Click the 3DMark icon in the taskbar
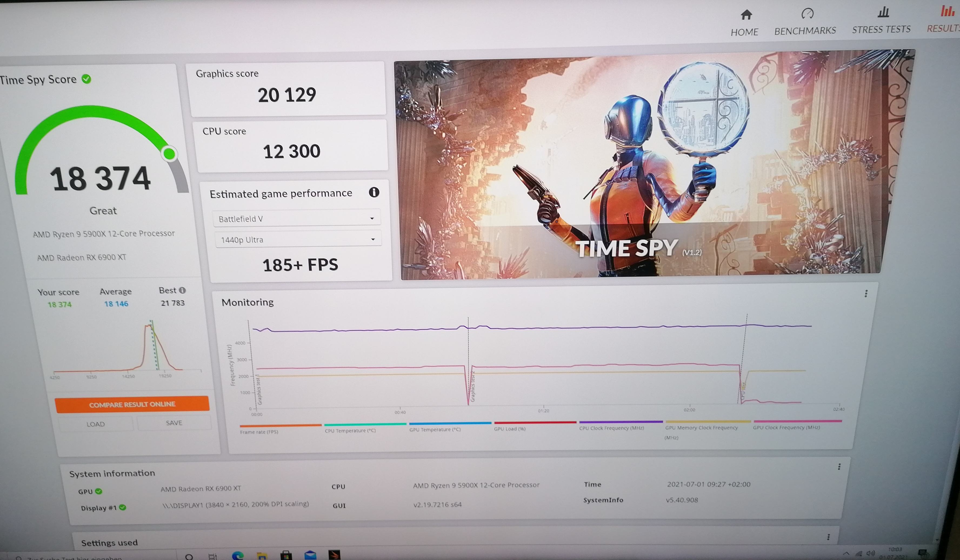The width and height of the screenshot is (960, 560). 334,554
